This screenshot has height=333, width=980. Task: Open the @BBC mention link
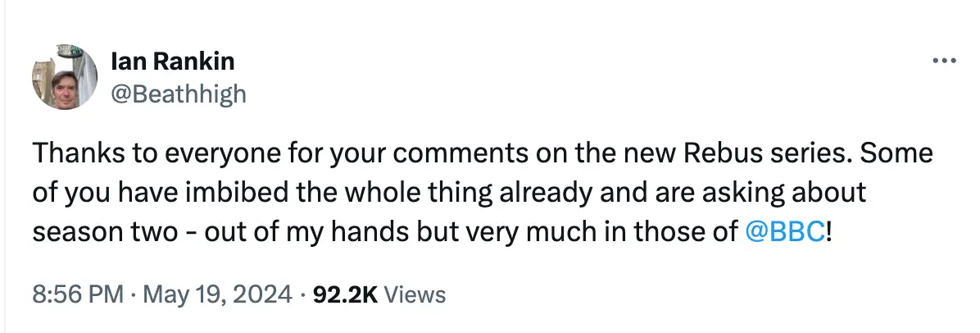tap(785, 231)
